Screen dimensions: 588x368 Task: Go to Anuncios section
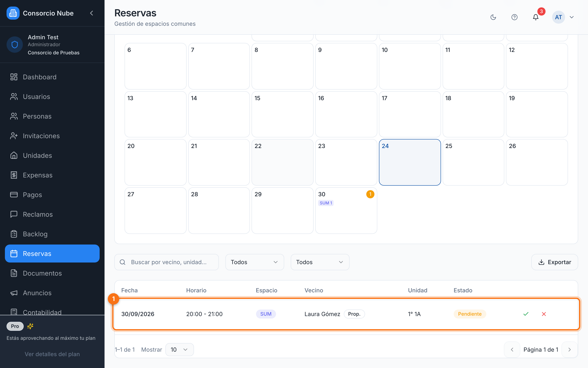click(x=52, y=293)
